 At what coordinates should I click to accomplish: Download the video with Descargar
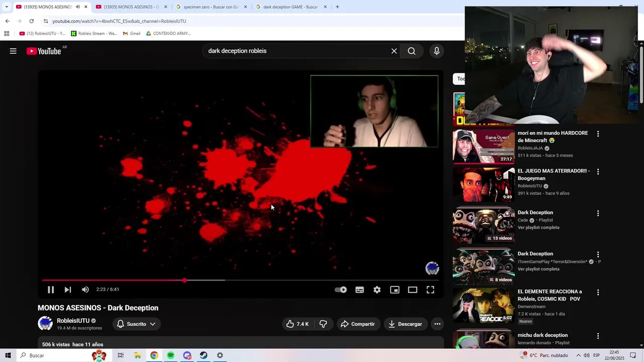tap(405, 324)
